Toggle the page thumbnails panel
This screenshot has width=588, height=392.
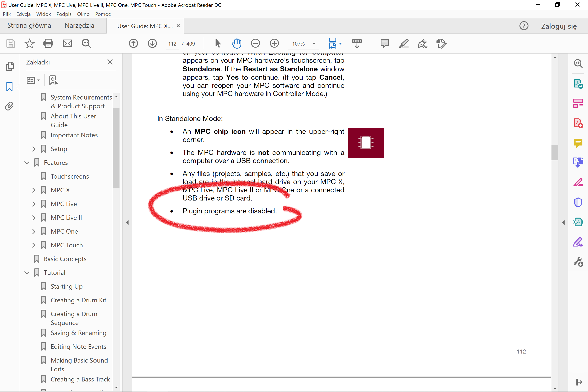pos(9,66)
